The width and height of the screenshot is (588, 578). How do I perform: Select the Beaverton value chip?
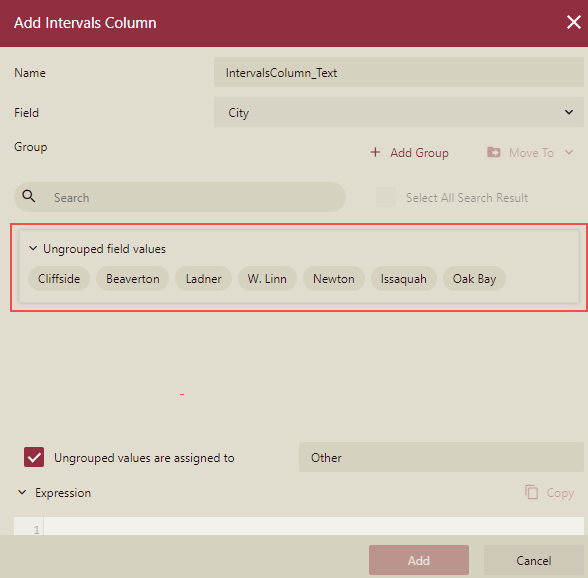(132, 279)
